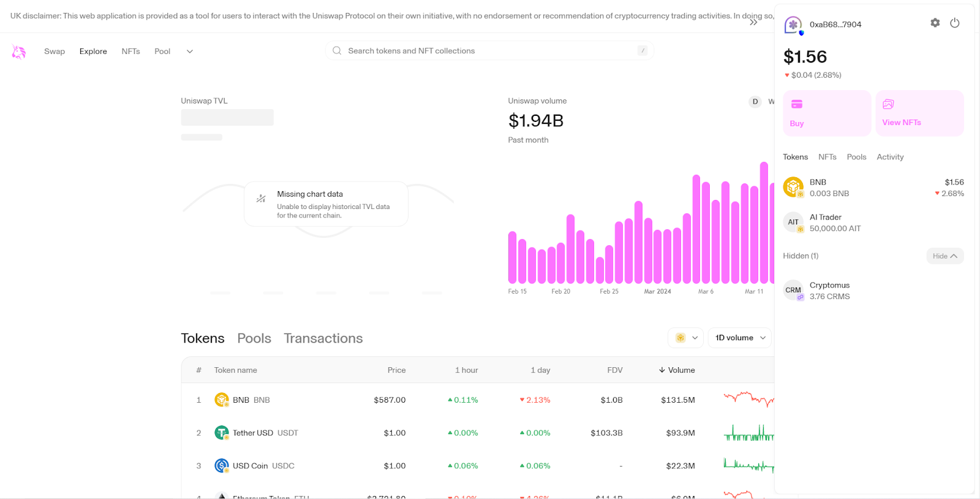Click USD Coin volume $22.3M
Screen dimensions: 980x499
pyautogui.click(x=680, y=466)
